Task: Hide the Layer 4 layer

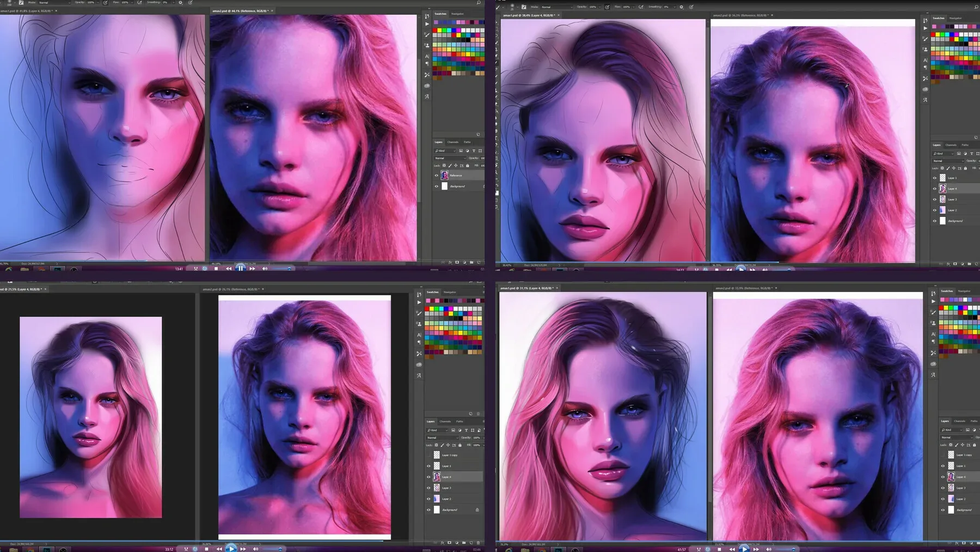Action: [428, 477]
